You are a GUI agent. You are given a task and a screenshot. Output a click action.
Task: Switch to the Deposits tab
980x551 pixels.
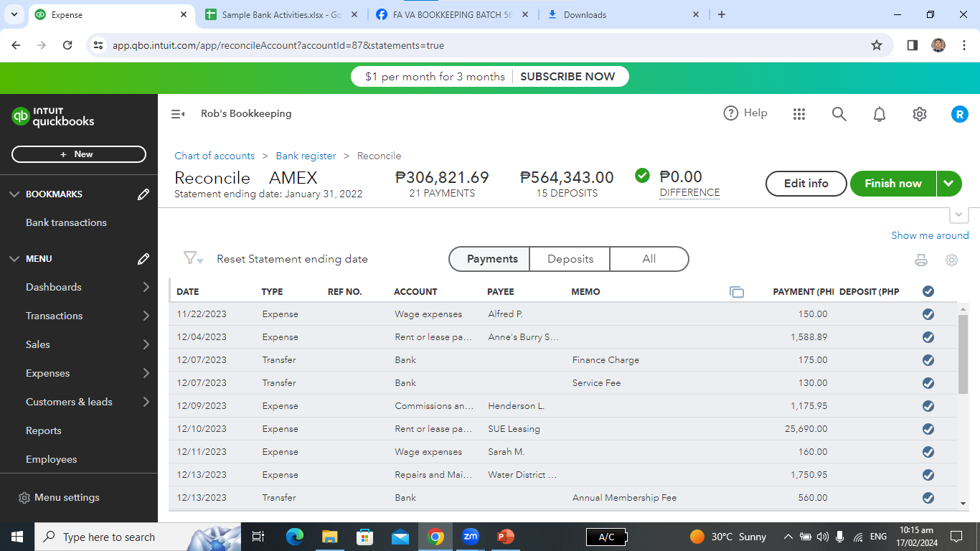tap(570, 259)
